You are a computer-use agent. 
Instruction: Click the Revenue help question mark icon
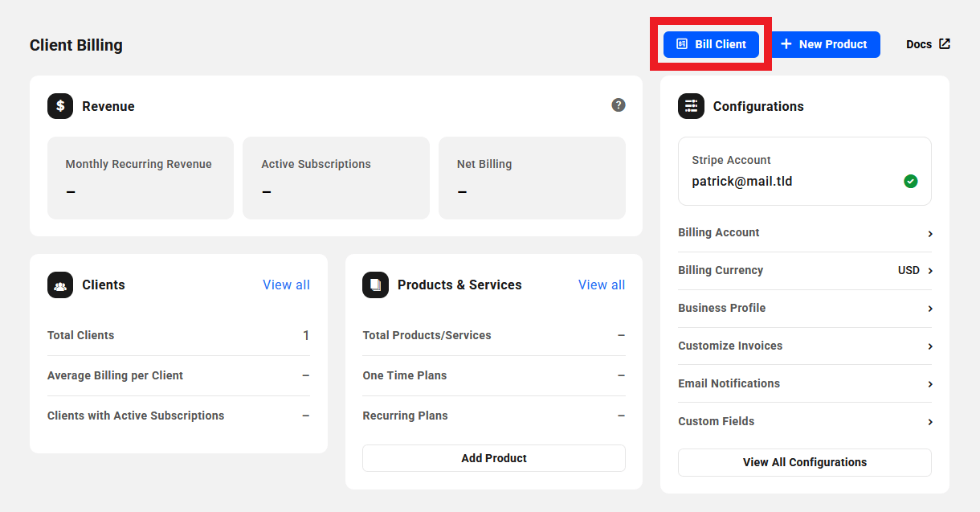[x=619, y=105]
